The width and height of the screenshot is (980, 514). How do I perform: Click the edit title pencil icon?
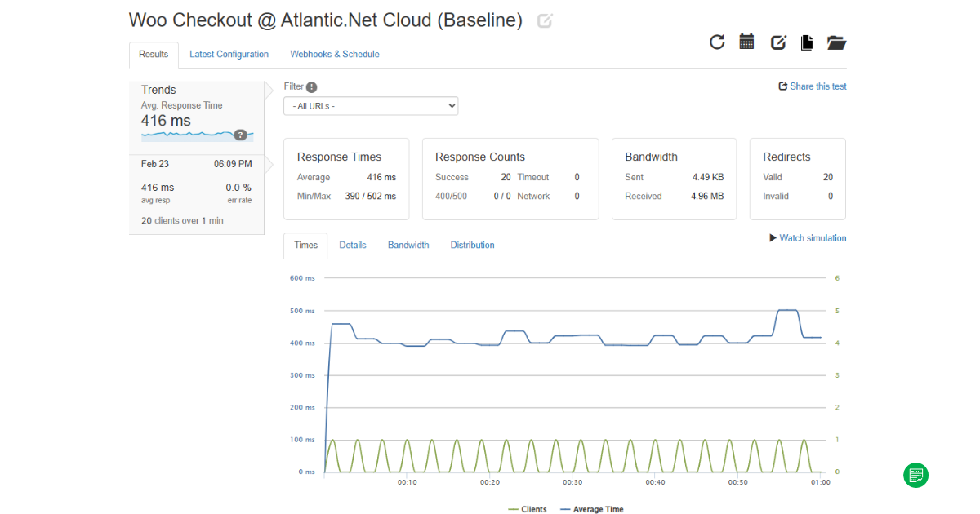click(x=545, y=21)
